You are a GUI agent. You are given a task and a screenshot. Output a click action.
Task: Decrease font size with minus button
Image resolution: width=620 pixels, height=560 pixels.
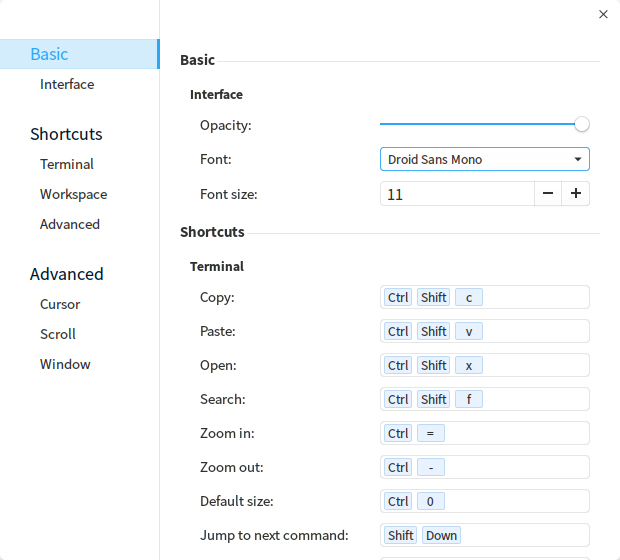coord(548,194)
